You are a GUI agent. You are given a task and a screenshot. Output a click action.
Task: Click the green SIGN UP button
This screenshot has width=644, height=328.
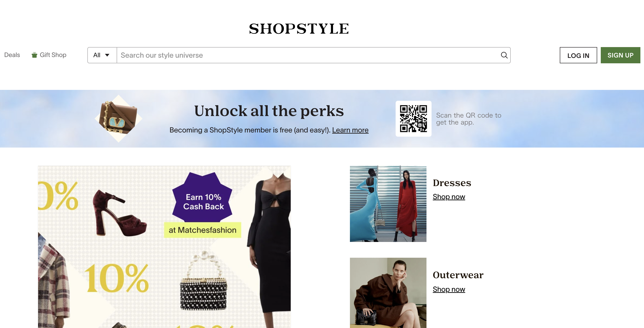click(x=621, y=55)
